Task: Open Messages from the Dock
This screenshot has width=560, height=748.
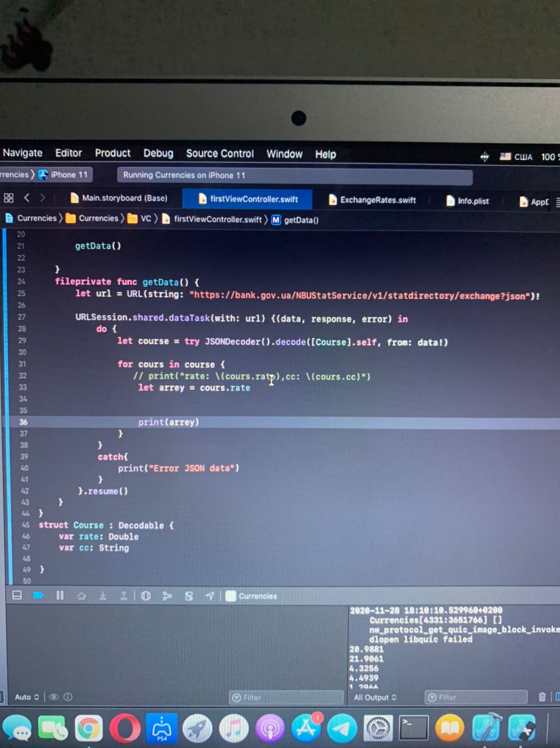Action: (17, 729)
